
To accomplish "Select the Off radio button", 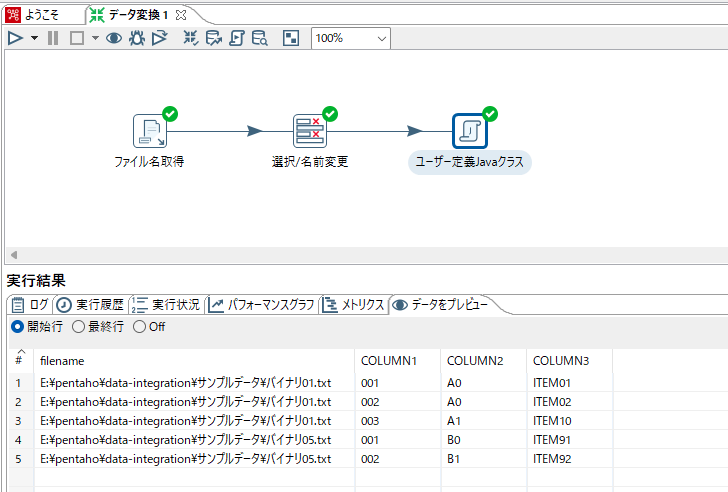I will coord(139,326).
